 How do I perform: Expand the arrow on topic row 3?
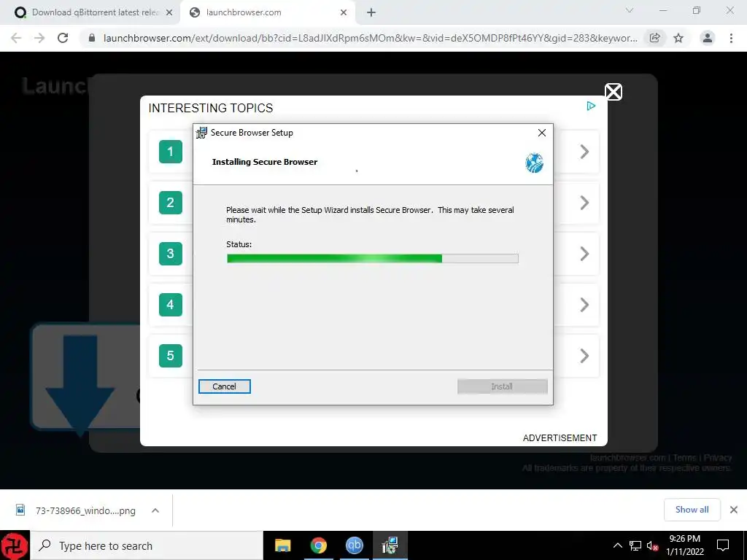(x=584, y=254)
